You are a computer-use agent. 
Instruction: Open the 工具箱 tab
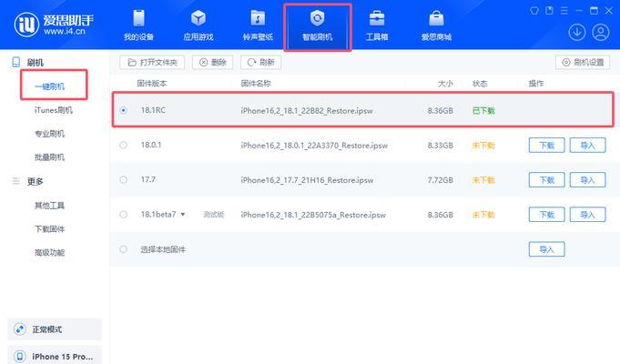[x=377, y=25]
